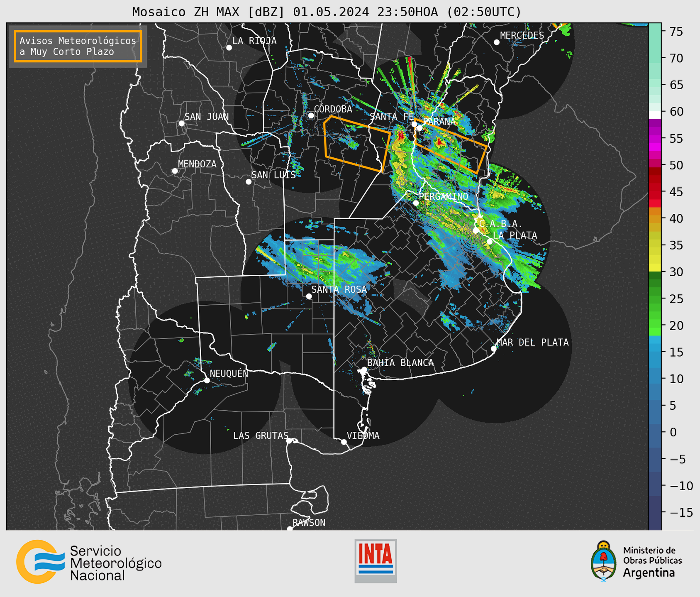Screen dimensions: 700x597
Task: Click the Avisos Meteorológicos a Muy Corto Plazo legend box
Action: tap(78, 46)
